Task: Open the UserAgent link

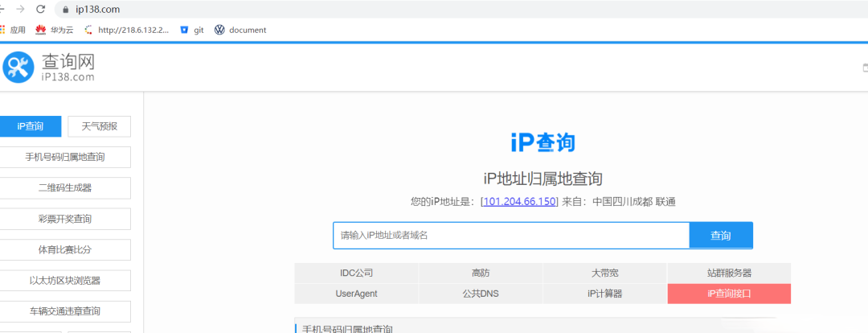Action: (x=357, y=294)
